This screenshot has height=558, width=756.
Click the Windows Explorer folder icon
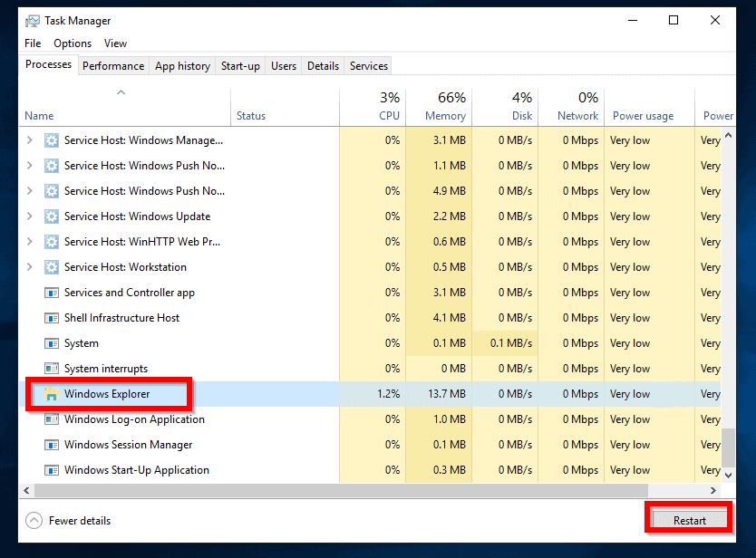tap(52, 394)
